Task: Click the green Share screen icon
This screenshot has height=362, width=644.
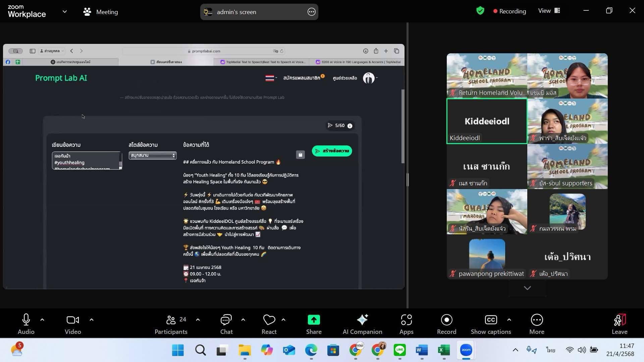Action: 314,320
